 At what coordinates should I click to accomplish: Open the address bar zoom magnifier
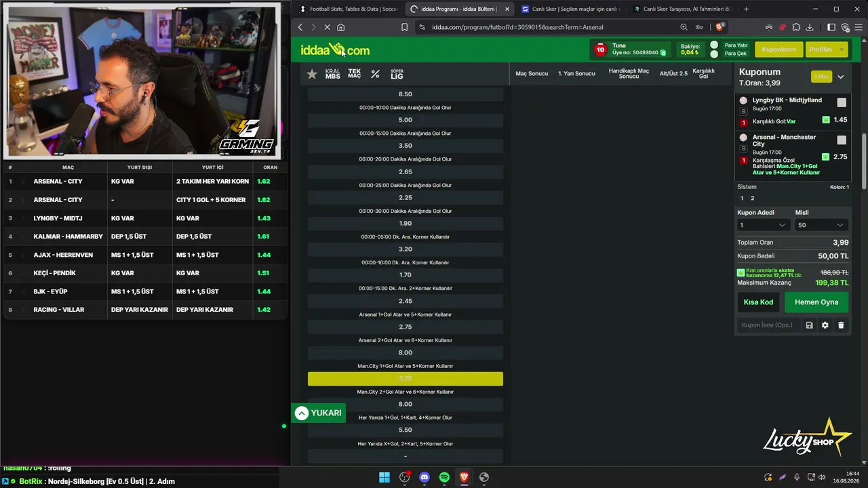[684, 27]
